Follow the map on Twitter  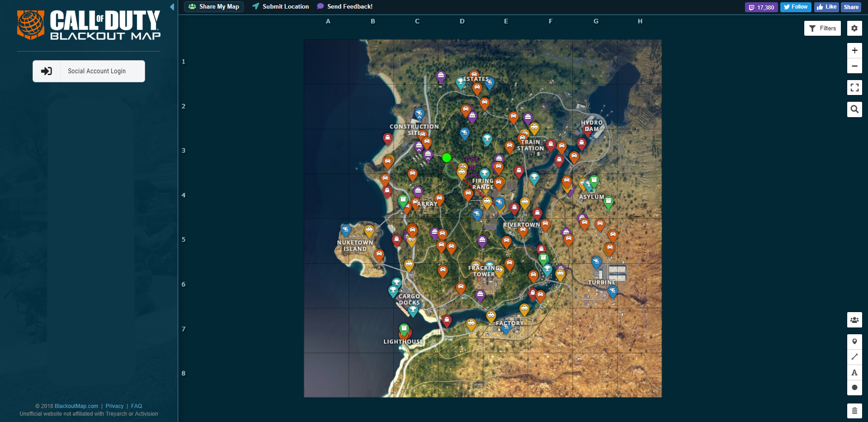tap(796, 7)
